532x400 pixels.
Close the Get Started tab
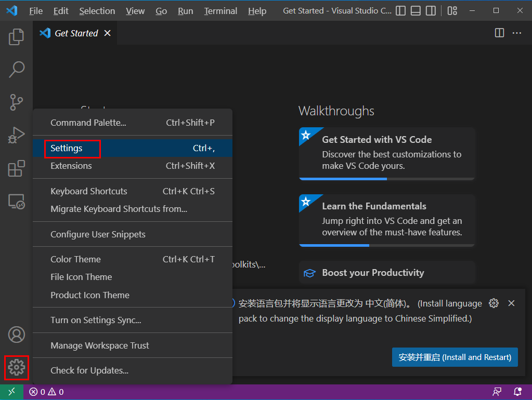pos(108,33)
